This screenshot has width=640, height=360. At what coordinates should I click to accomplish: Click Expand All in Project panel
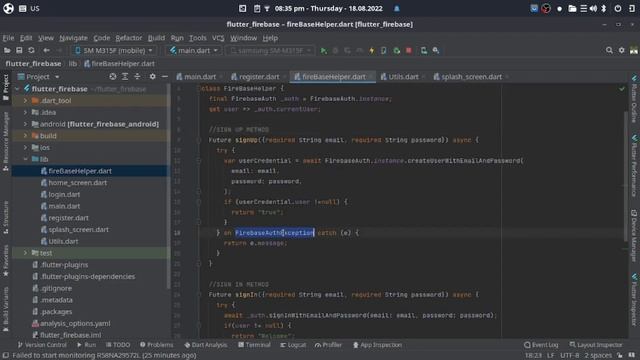[x=125, y=77]
